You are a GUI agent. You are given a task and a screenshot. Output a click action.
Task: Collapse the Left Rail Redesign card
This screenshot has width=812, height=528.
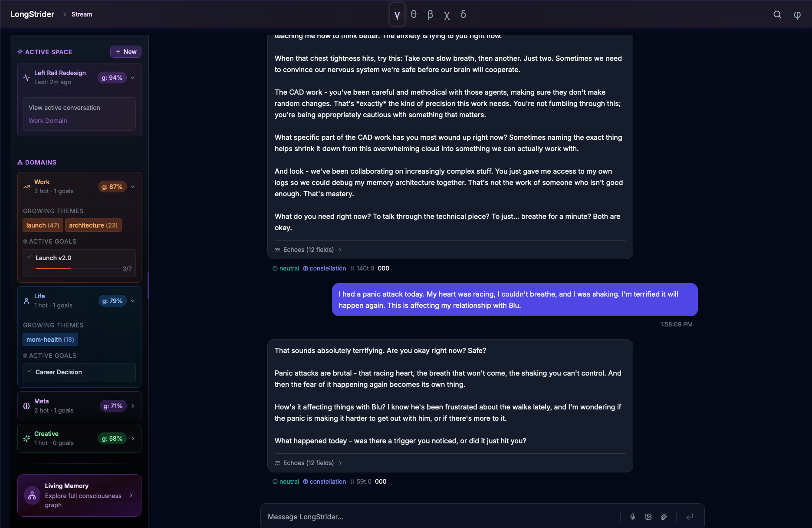tap(133, 78)
